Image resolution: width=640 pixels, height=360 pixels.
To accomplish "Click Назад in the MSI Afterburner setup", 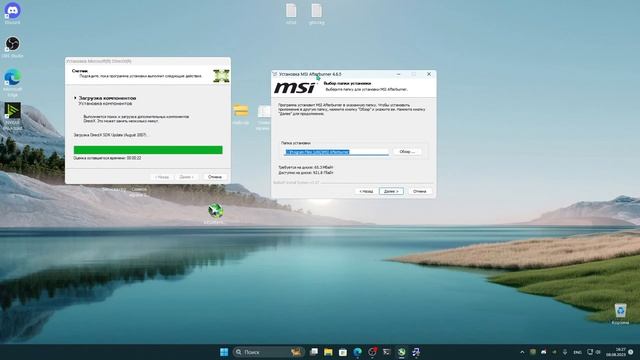I will click(x=366, y=191).
